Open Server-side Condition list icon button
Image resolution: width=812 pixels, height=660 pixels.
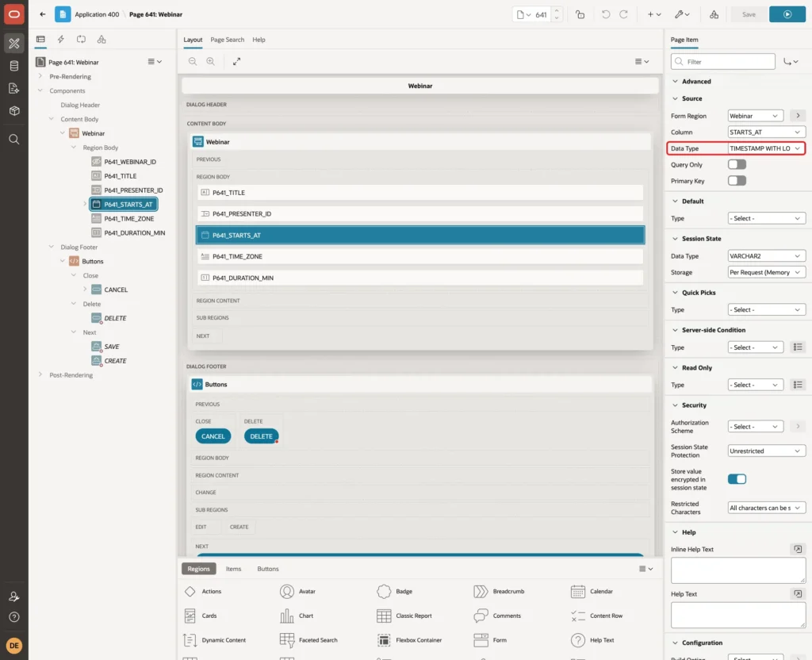click(798, 347)
